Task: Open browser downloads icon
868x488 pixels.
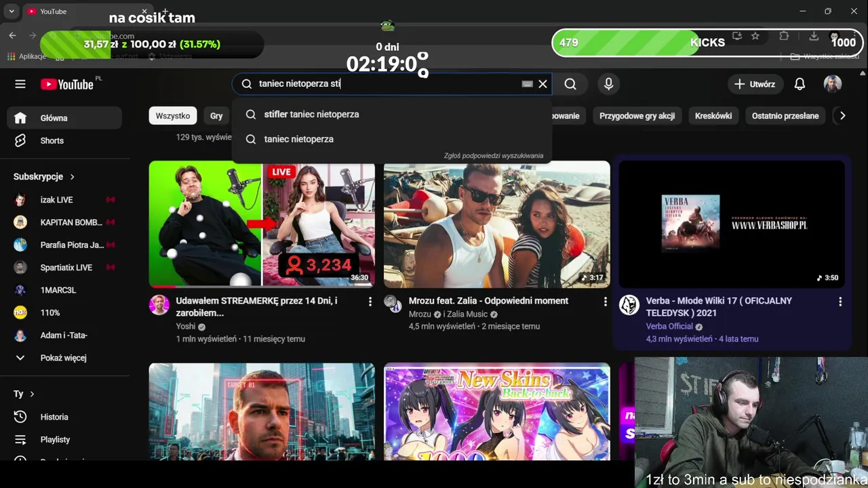Action: 814,36
